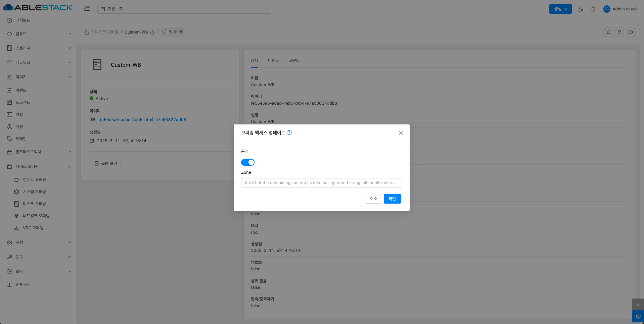Click help icon next to Custom-WB breadcrumb
Screen dimensions: 644x324
click(152, 33)
